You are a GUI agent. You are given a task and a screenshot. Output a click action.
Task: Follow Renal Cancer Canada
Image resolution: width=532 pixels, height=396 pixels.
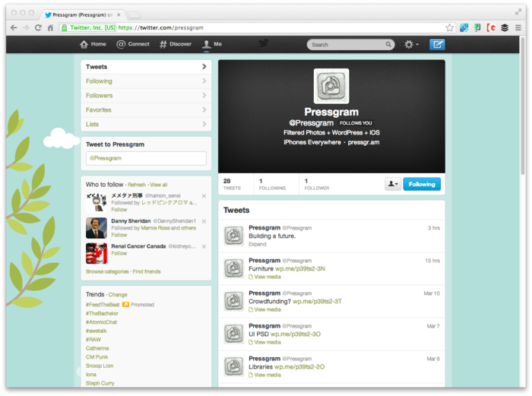point(119,253)
